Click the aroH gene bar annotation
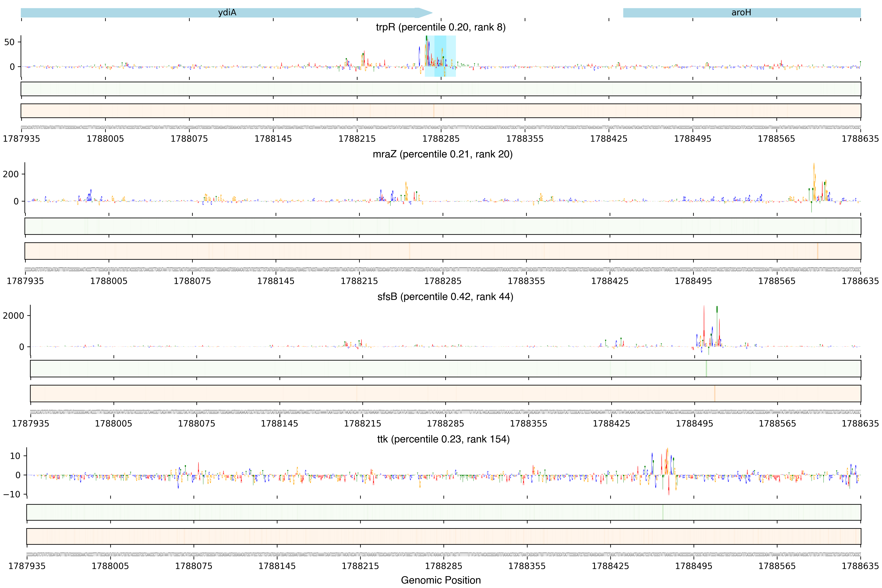 point(741,13)
